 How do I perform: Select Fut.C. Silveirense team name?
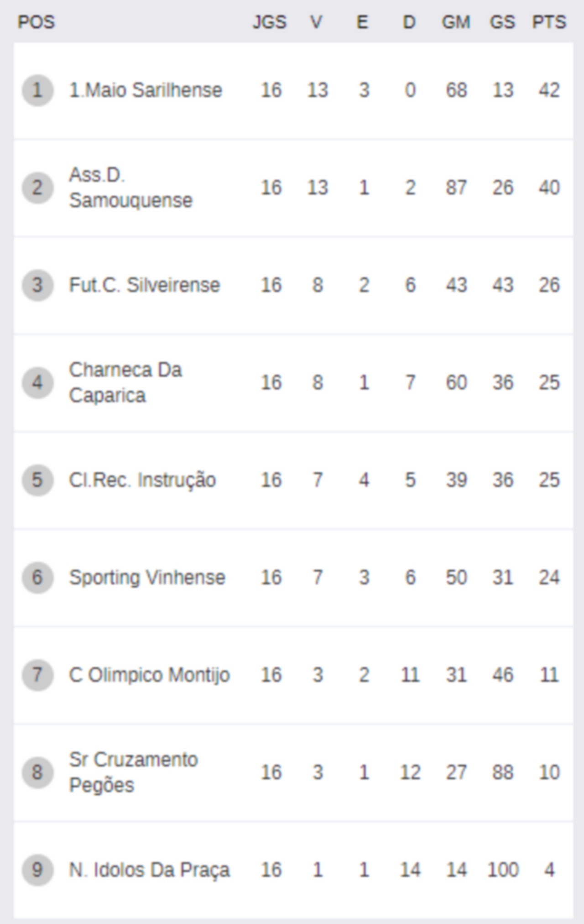[145, 285]
